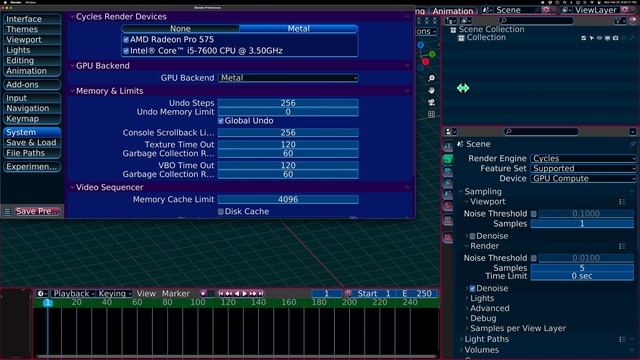Open the Device GPU Compute dropdown
Image resolution: width=640 pixels, height=360 pixels.
(x=583, y=179)
